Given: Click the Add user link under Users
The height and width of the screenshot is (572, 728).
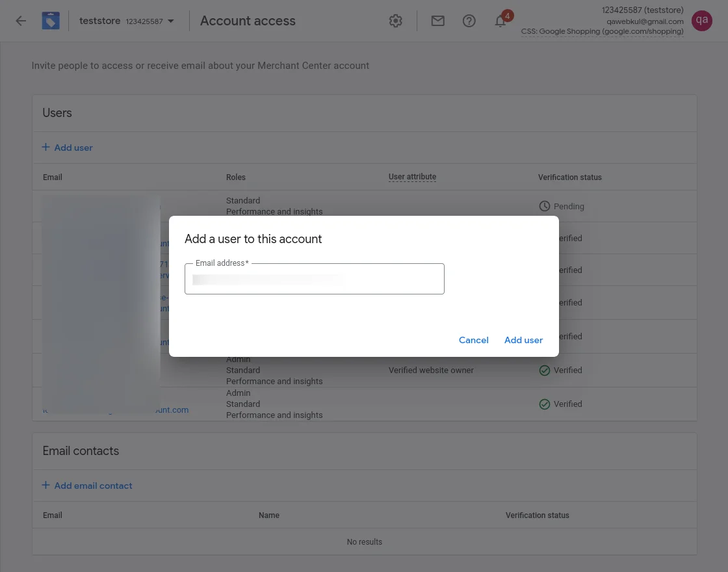Looking at the screenshot, I should 68,148.
